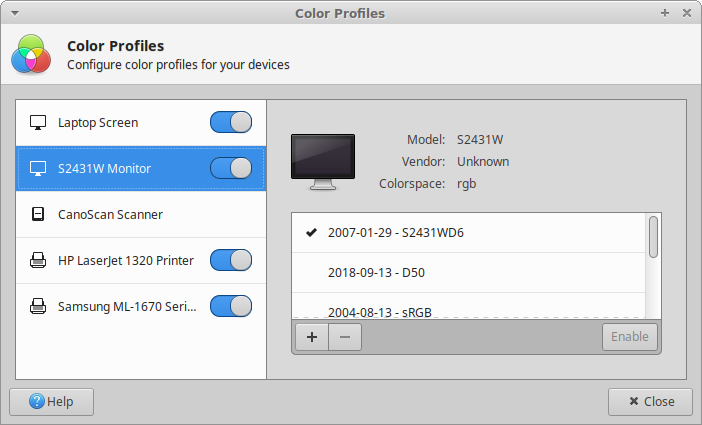
Task: Click the Laptop Screen device icon
Action: [x=38, y=123]
